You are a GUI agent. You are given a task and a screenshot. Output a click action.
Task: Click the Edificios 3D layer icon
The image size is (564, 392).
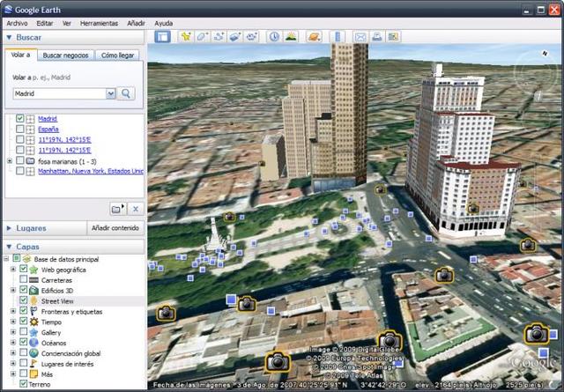pos(33,291)
